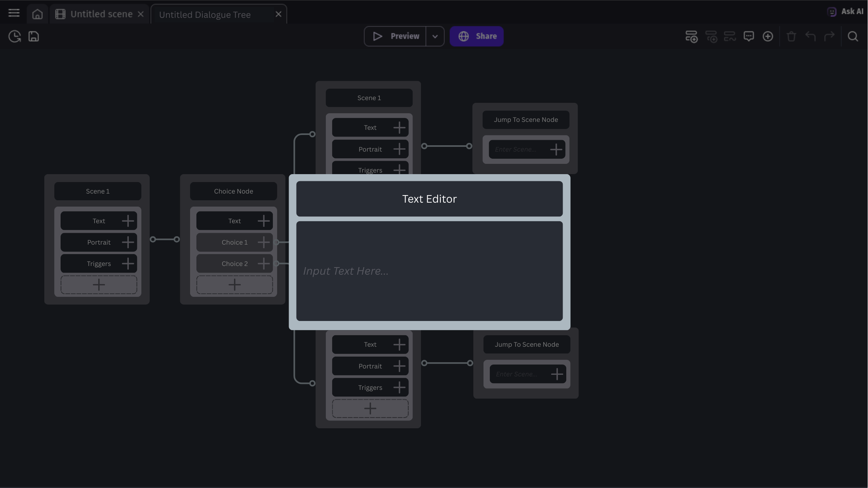The width and height of the screenshot is (868, 488).
Task: Add a Portrait entry in Scene 1
Action: pos(128,242)
